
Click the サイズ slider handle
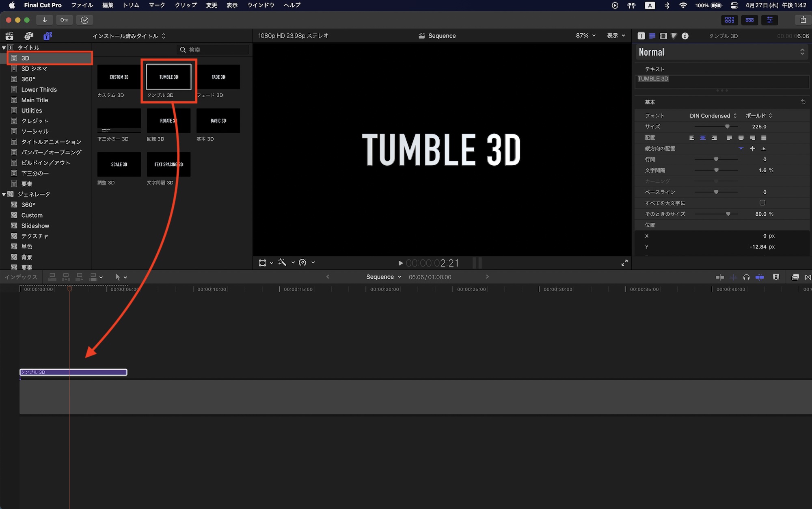(x=727, y=127)
